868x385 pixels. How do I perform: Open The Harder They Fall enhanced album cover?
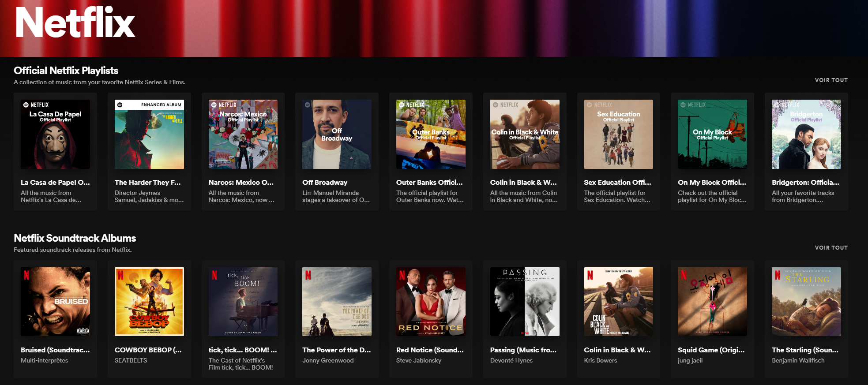149,134
